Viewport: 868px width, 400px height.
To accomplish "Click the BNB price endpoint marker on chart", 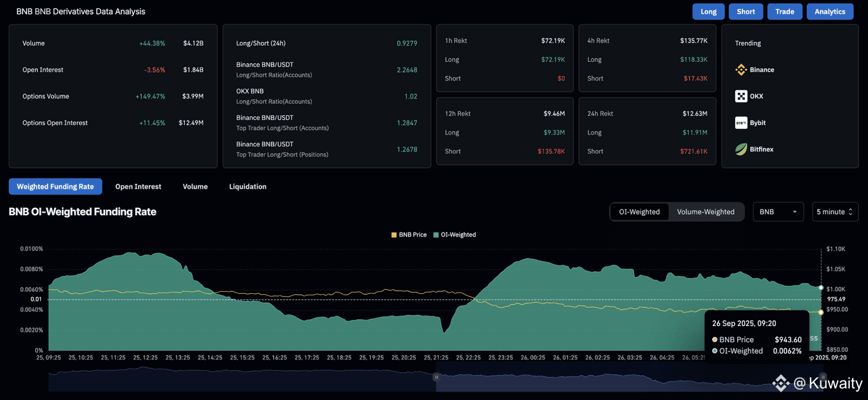I will tap(821, 312).
